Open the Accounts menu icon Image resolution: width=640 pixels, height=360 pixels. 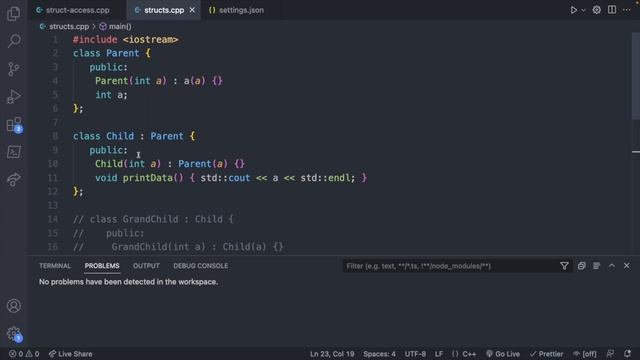tap(14, 306)
